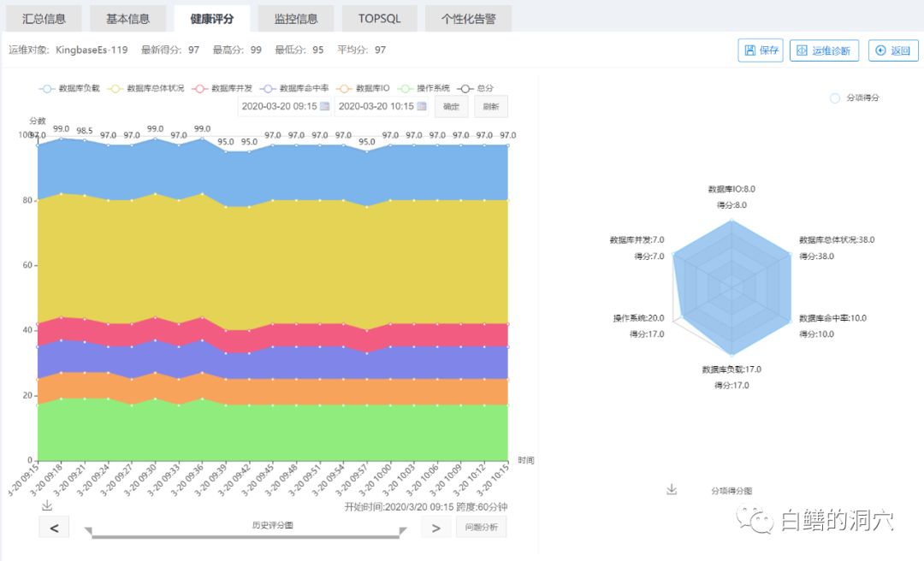Image resolution: width=924 pixels, height=561 pixels.
Task: Open the TOPSQL tab
Action: click(379, 19)
